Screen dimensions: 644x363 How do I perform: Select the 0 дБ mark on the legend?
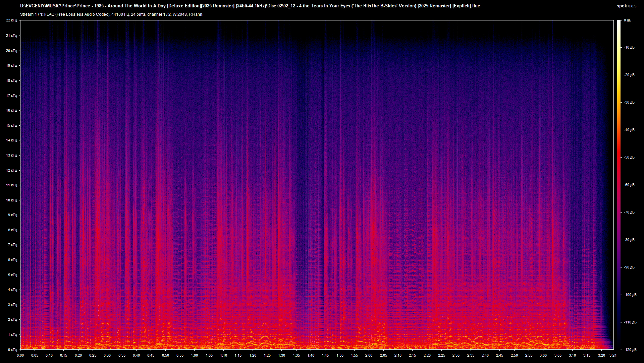tap(628, 21)
